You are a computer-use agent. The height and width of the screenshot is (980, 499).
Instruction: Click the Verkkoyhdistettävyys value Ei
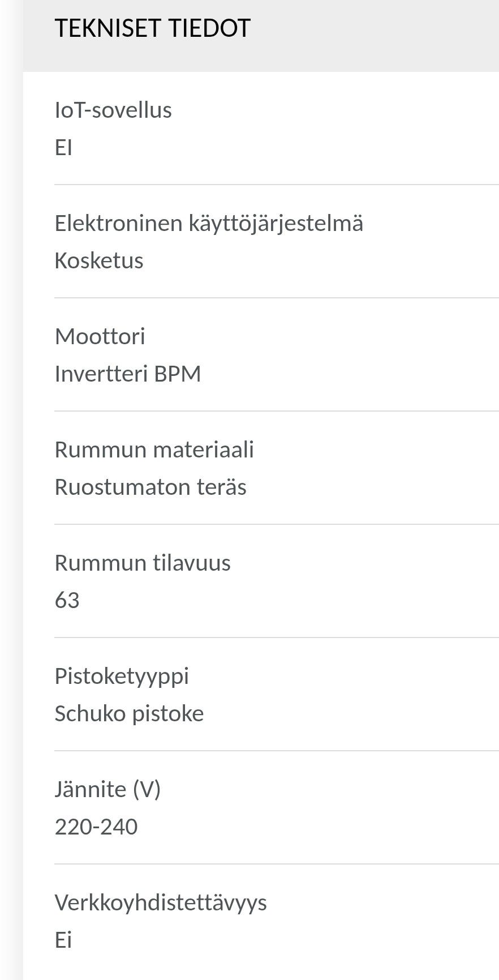click(63, 940)
